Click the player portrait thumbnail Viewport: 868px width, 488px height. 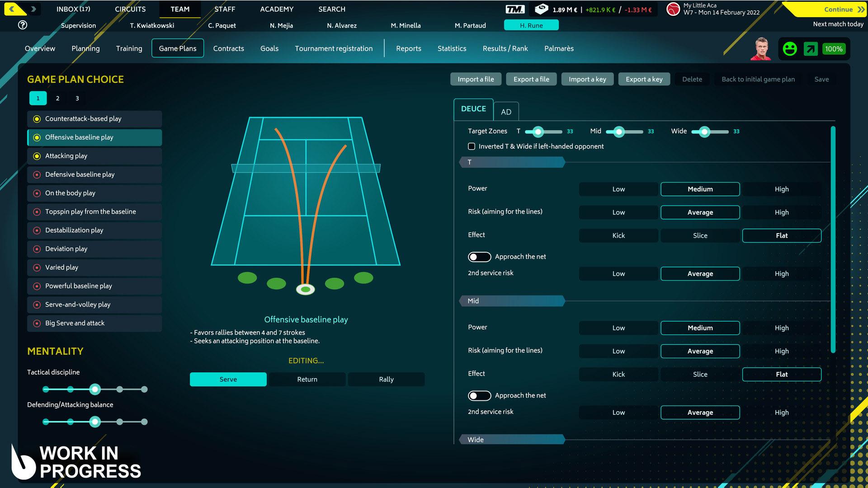point(761,49)
